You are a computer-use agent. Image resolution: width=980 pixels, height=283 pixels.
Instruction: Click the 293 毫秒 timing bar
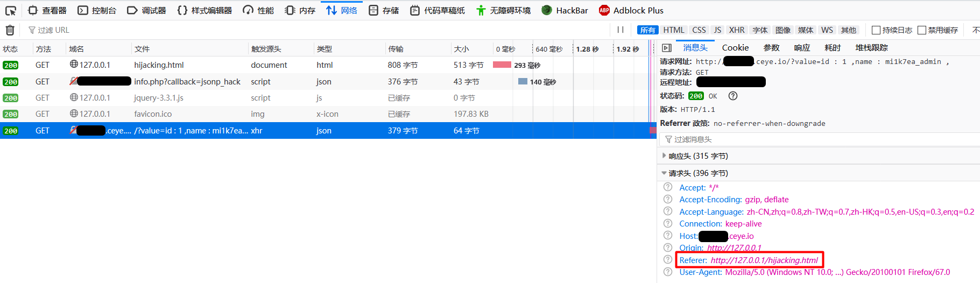coord(502,65)
